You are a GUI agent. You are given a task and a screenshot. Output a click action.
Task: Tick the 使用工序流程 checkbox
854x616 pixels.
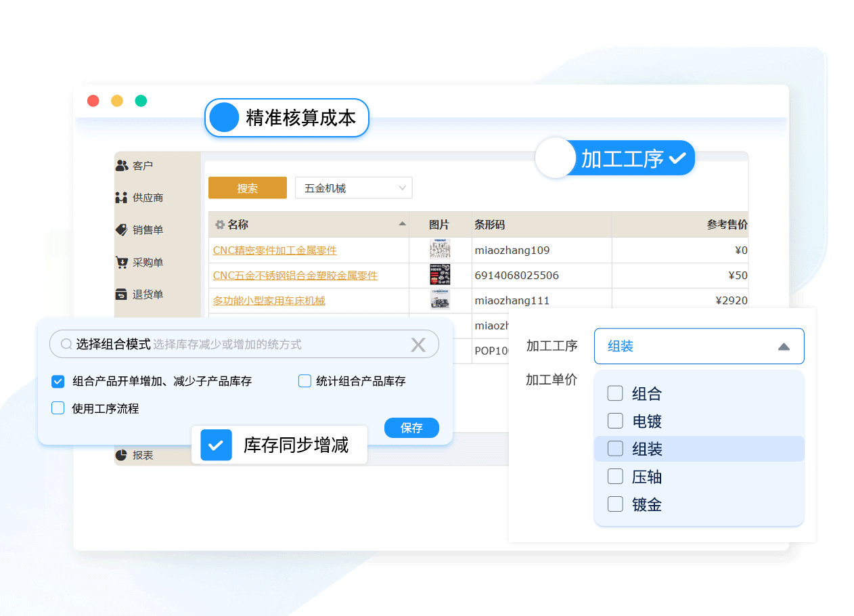(x=58, y=408)
